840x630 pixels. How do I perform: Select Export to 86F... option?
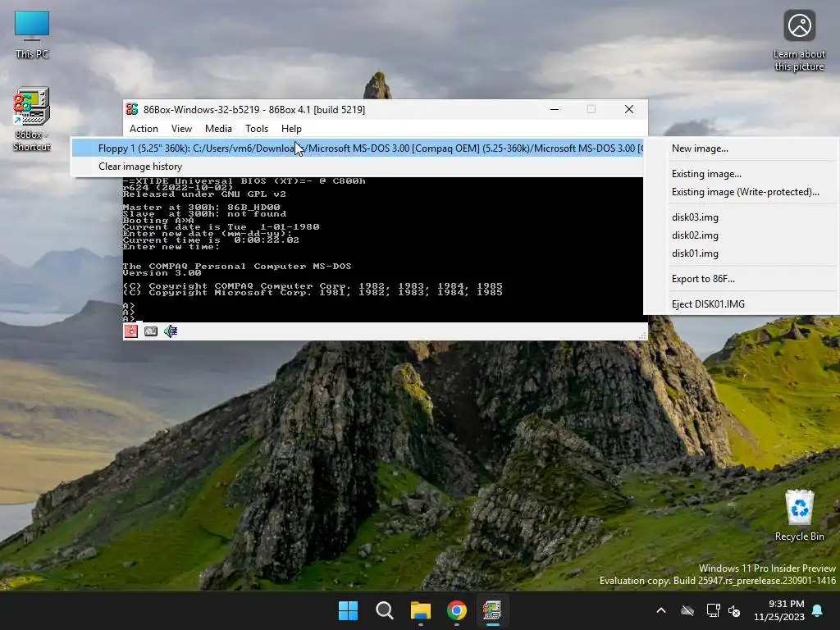[741, 279]
